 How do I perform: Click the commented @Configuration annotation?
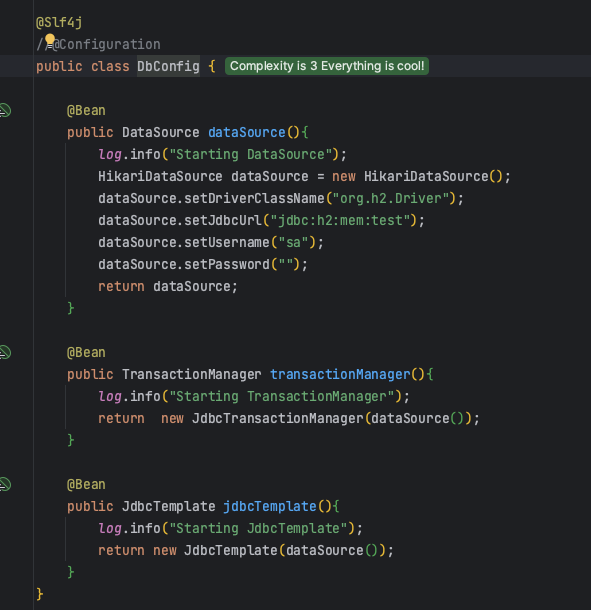[x=106, y=44]
